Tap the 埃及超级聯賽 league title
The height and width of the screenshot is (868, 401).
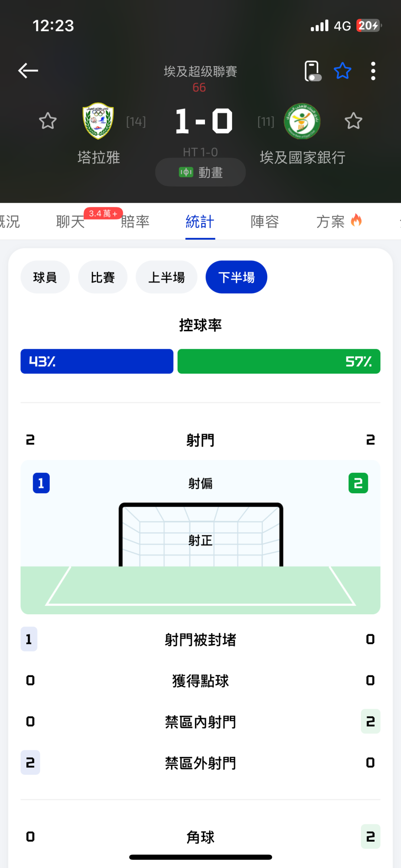tap(200, 71)
